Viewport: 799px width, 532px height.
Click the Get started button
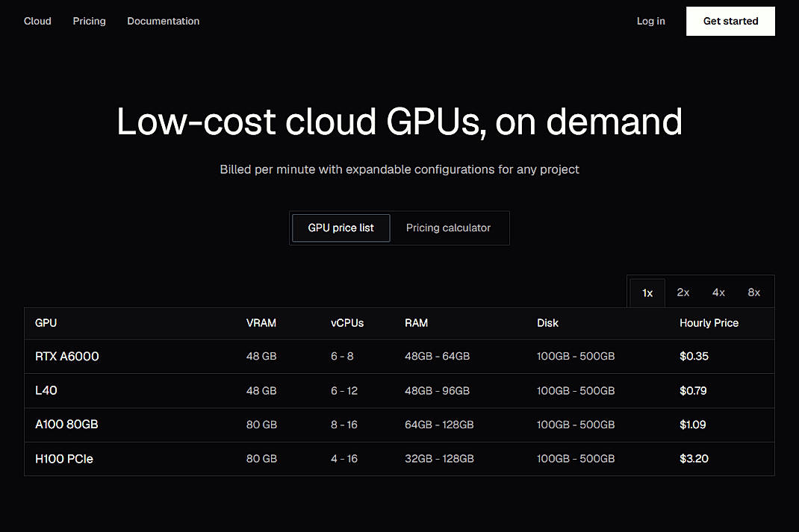coord(730,21)
